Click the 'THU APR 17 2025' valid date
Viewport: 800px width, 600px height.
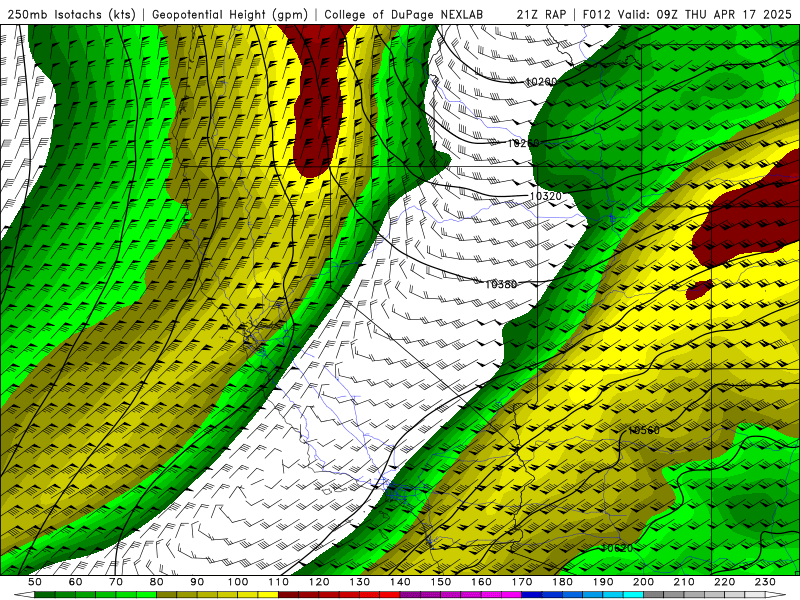[x=738, y=14]
